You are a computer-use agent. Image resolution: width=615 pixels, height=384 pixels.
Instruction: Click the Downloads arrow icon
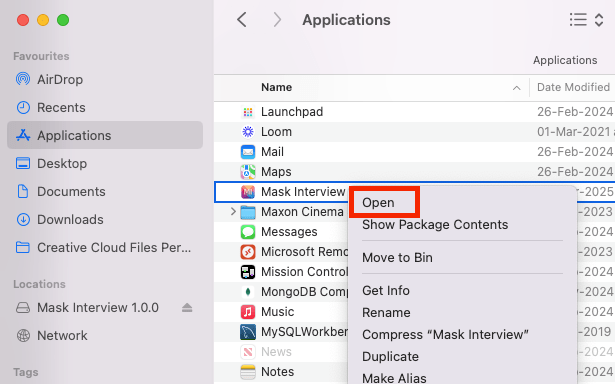[x=23, y=220]
